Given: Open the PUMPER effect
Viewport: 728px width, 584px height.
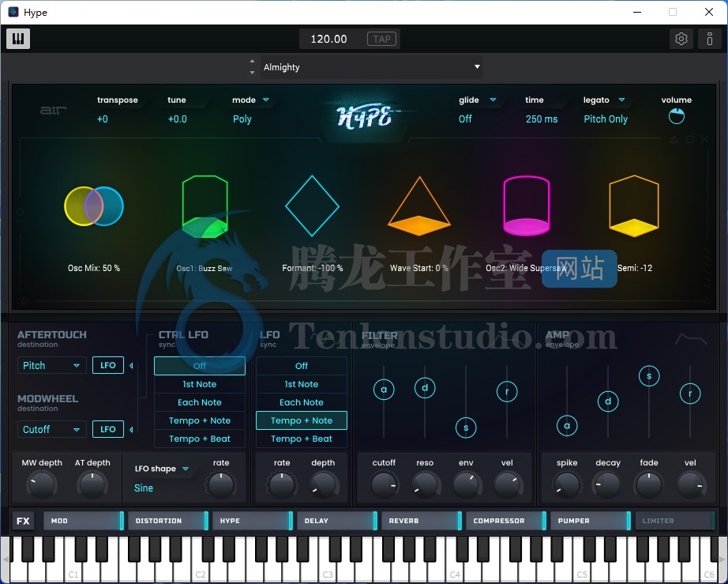Looking at the screenshot, I should click(591, 521).
